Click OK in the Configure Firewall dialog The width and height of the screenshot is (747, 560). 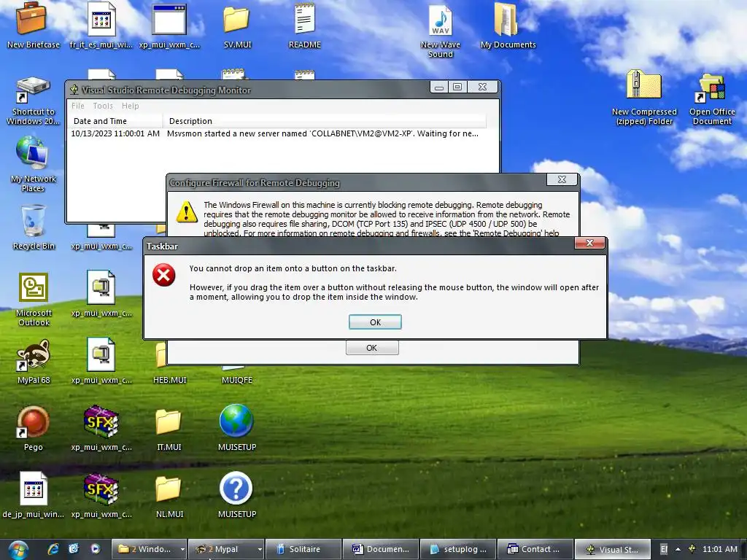tap(372, 348)
